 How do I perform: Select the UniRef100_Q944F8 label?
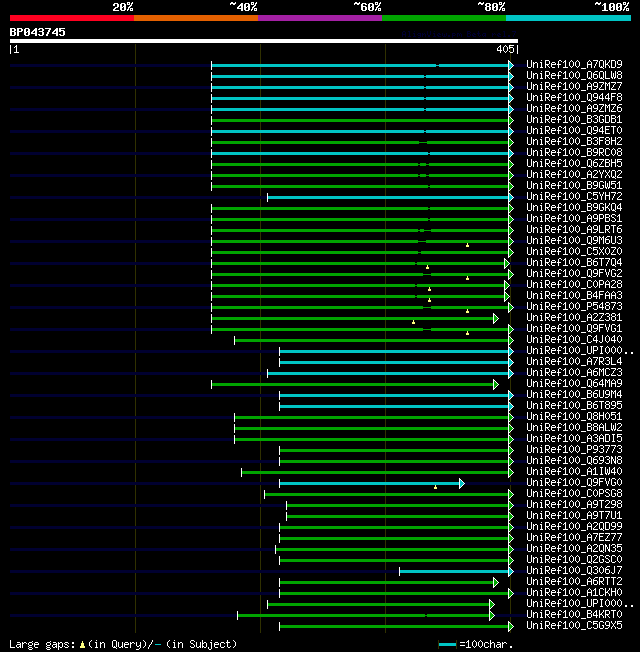[574, 98]
